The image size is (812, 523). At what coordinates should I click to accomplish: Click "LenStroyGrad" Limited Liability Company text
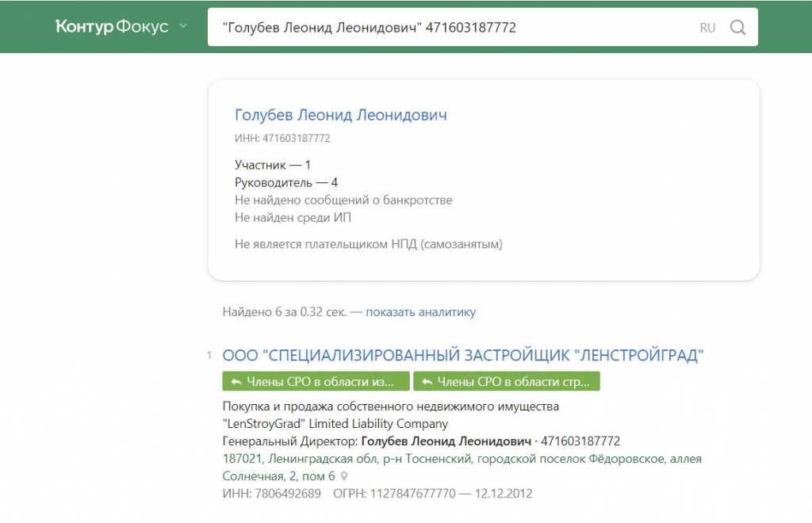335,424
